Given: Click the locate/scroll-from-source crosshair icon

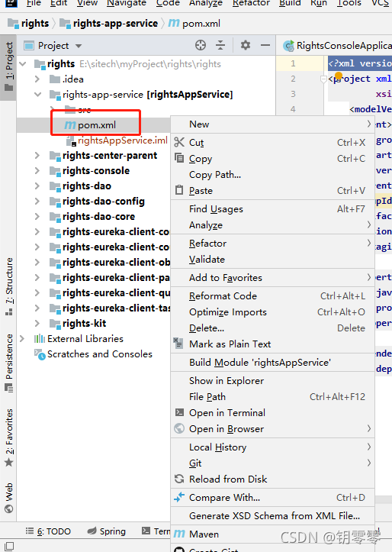Looking at the screenshot, I should pos(201,45).
